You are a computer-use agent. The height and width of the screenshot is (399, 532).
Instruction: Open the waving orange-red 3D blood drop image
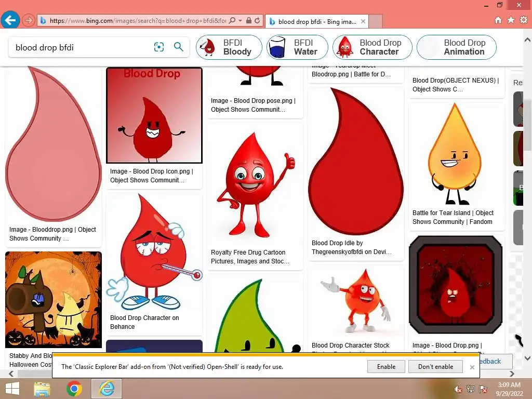click(x=356, y=302)
